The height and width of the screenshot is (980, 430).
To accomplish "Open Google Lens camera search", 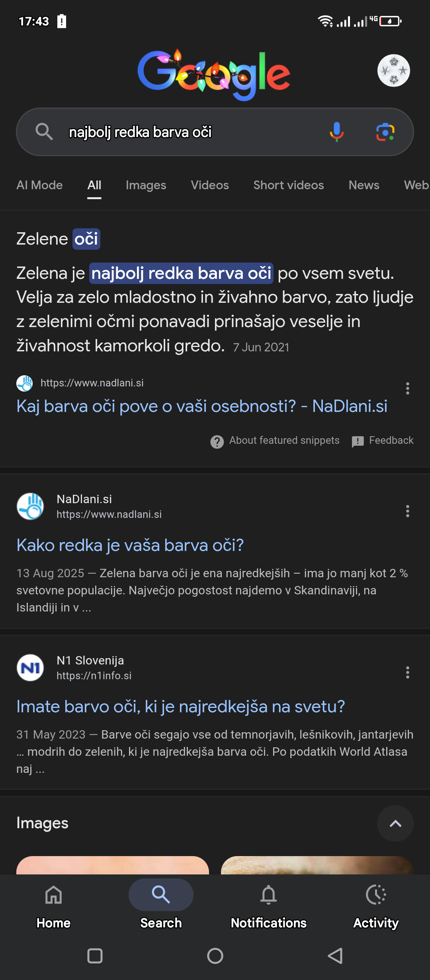I will click(385, 132).
